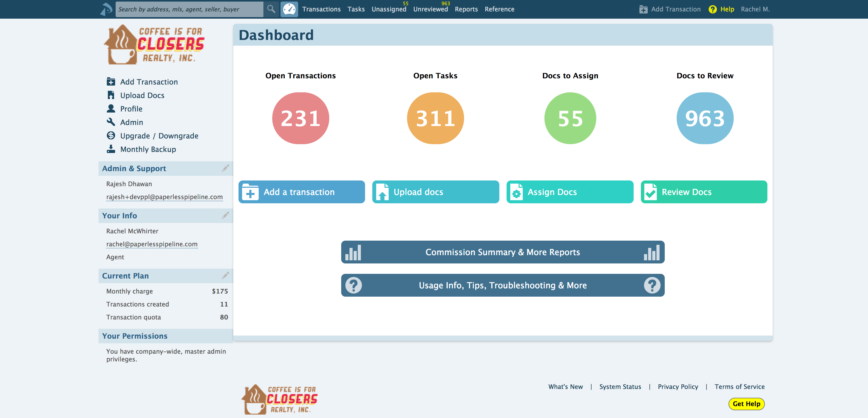Open the Transactions menu in top bar
The height and width of the screenshot is (418, 868).
pos(321,9)
